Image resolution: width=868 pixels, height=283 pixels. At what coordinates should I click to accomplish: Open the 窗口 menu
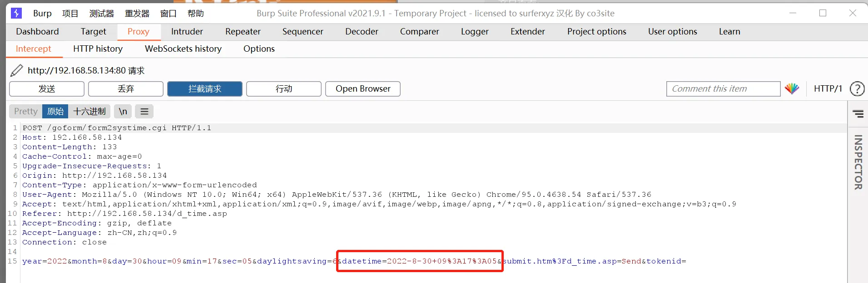click(169, 14)
